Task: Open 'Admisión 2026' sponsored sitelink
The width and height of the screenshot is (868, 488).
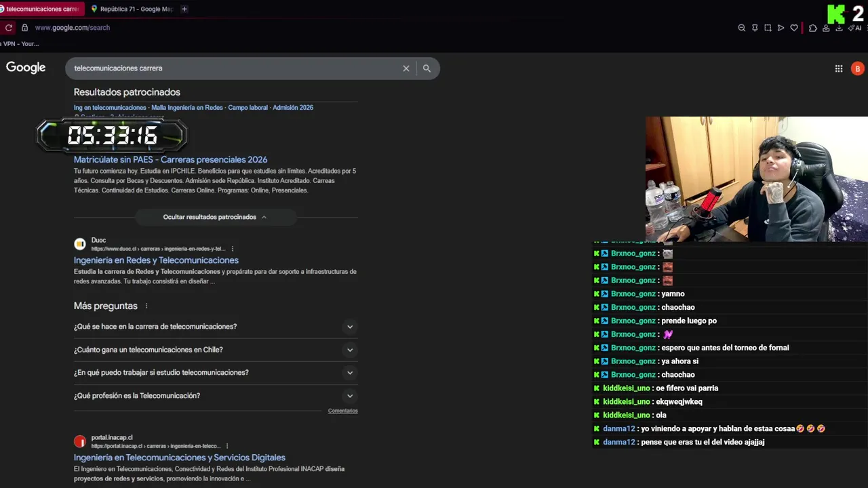Action: 293,108
